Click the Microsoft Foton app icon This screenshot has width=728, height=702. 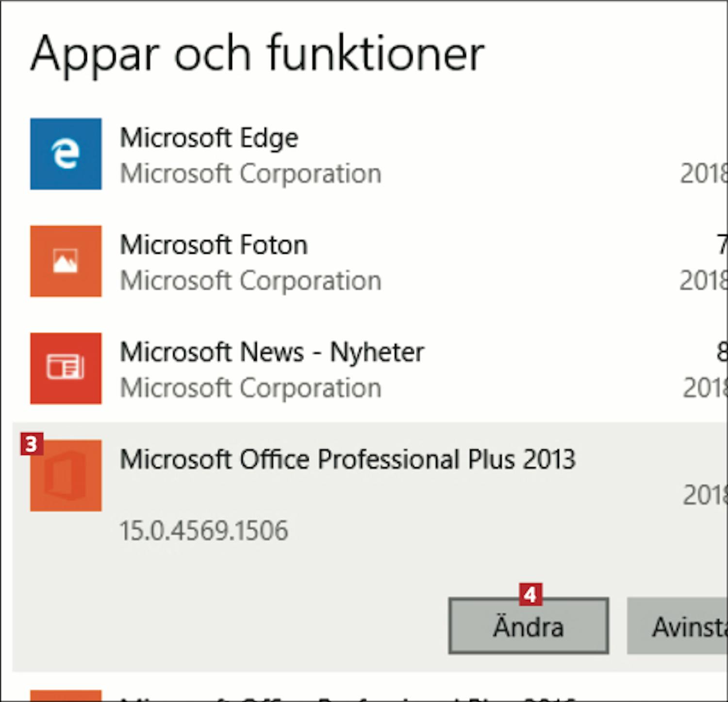pyautogui.click(x=66, y=261)
